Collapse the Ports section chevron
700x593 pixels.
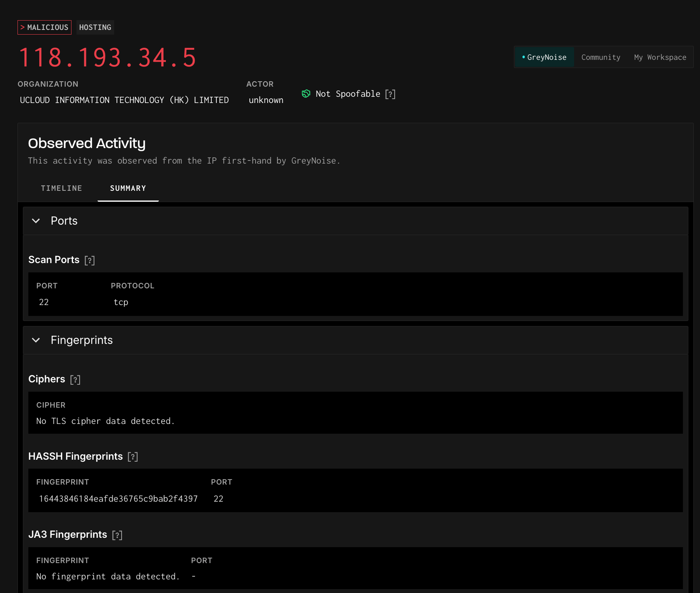click(36, 221)
